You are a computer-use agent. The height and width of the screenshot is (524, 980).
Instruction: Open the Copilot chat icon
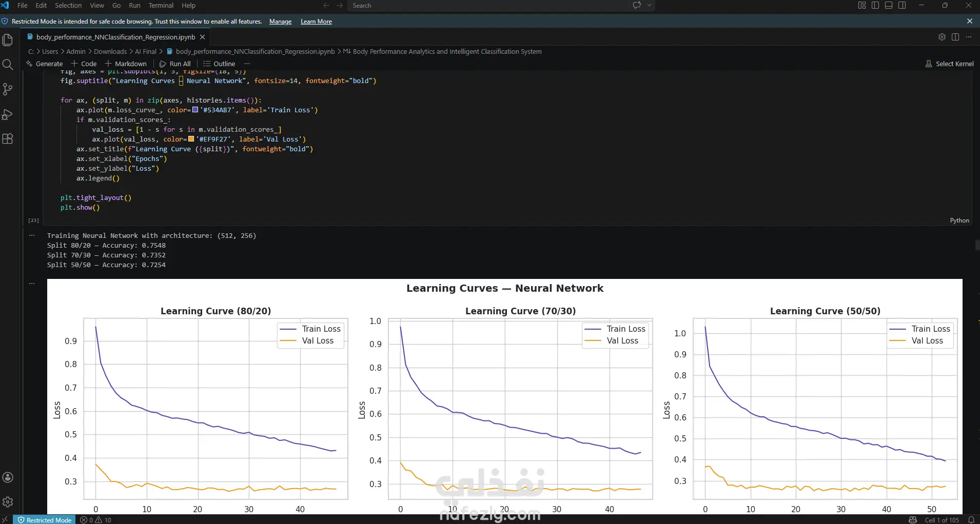point(637,6)
